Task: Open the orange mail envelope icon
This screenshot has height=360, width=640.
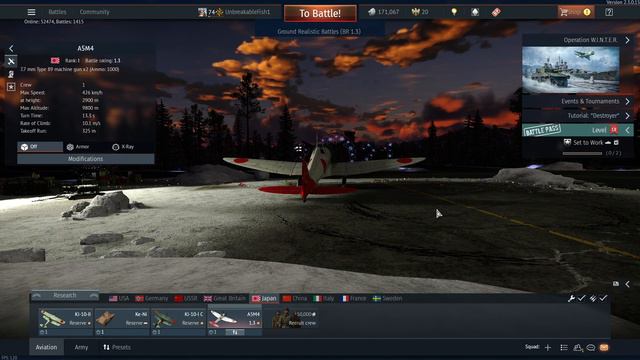Action: click(604, 347)
